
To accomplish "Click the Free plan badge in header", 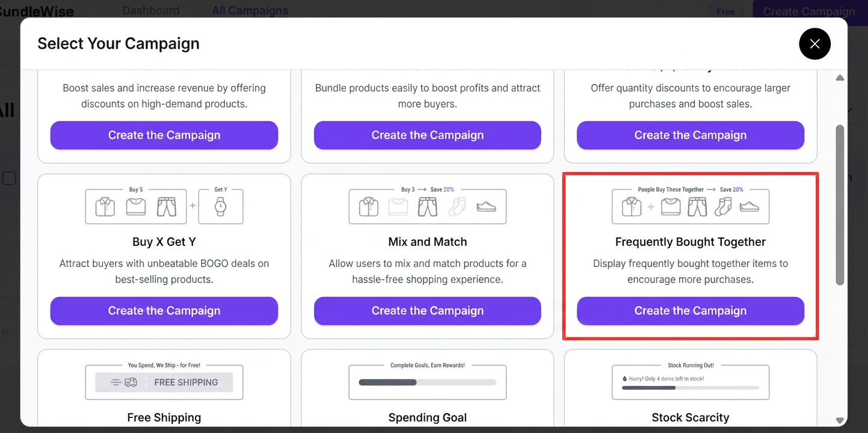I will point(725,11).
